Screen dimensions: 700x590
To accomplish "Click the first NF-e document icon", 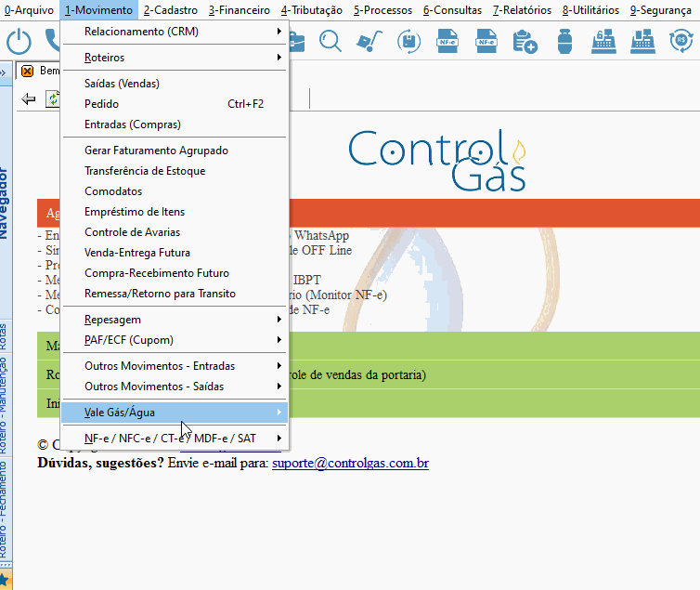I will pyautogui.click(x=447, y=41).
